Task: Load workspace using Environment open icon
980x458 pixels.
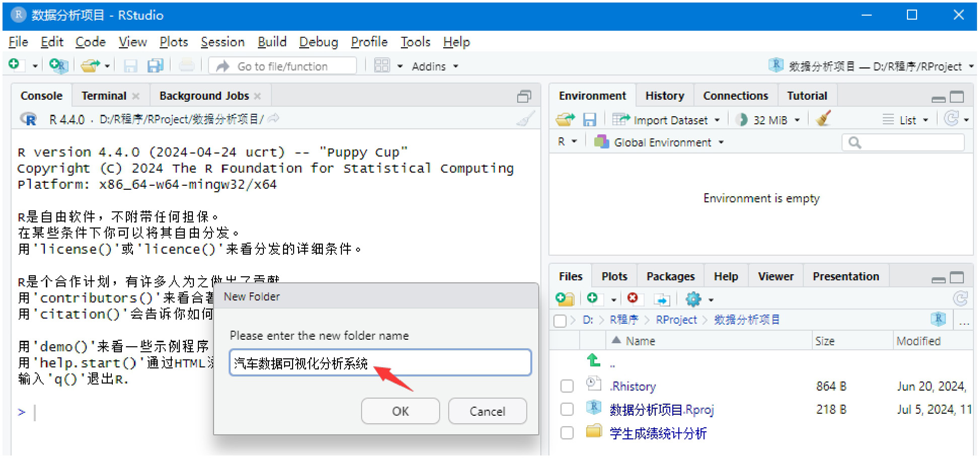Action: coord(565,120)
